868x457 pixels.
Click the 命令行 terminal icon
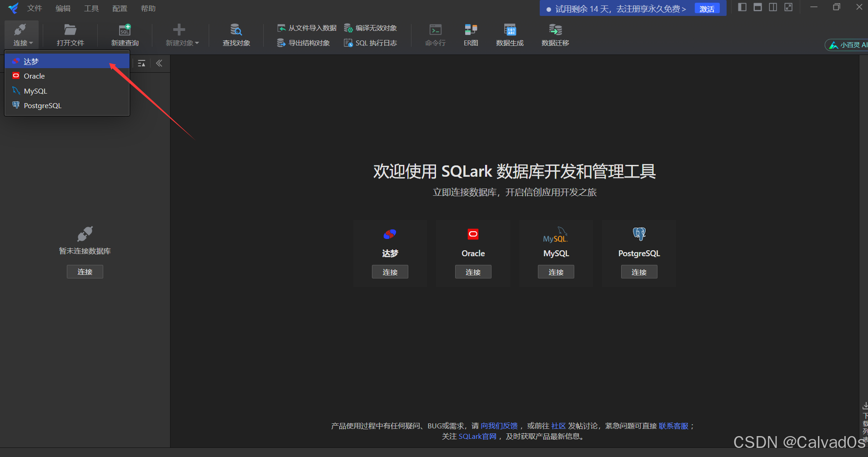pyautogui.click(x=435, y=30)
